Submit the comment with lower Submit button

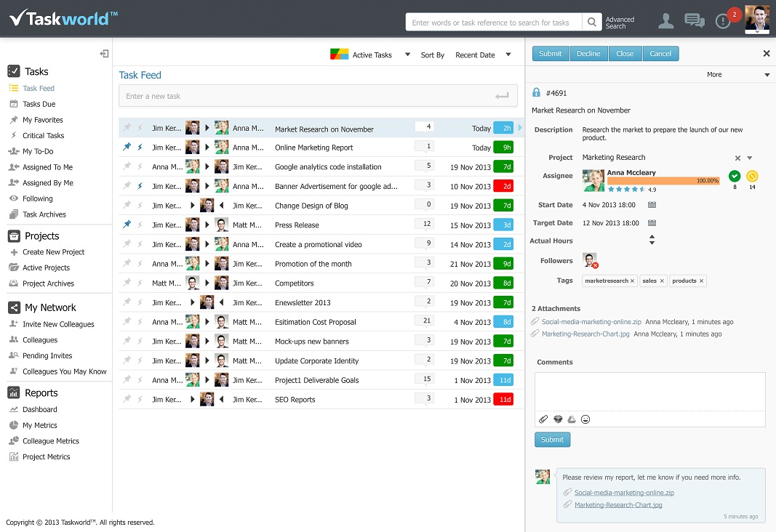(552, 440)
